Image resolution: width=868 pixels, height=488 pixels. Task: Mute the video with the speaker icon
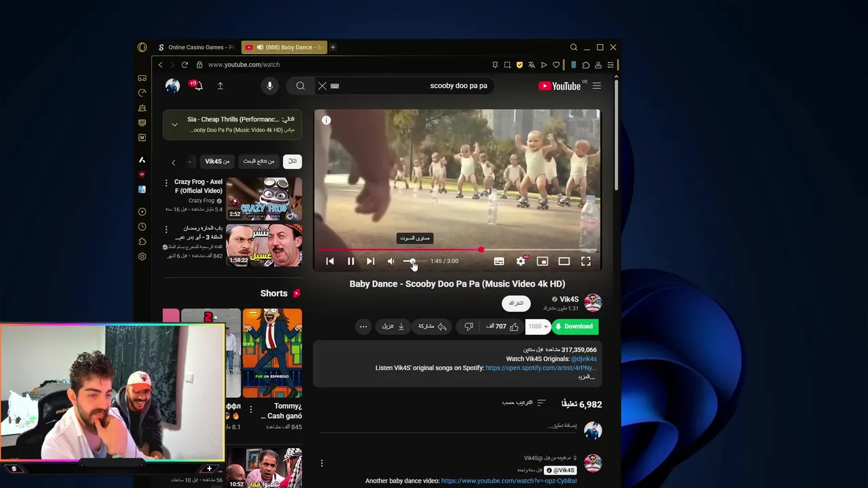pyautogui.click(x=391, y=261)
